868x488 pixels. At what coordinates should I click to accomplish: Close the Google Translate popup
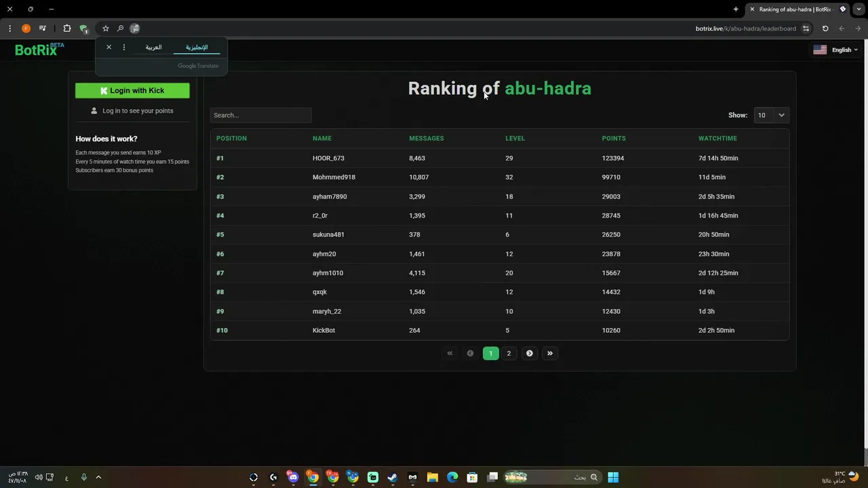[x=108, y=47]
